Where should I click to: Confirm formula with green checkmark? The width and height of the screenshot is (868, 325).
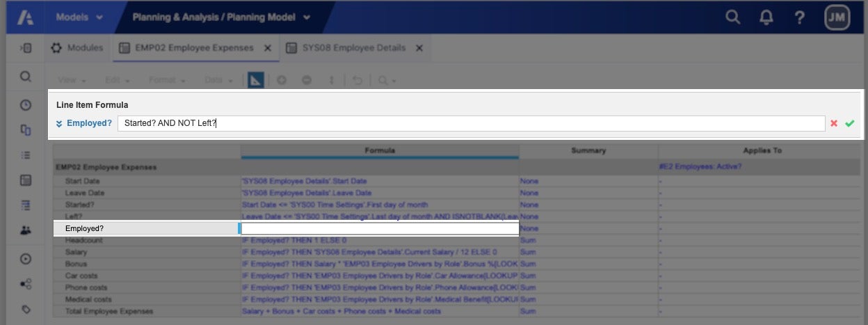coord(849,123)
